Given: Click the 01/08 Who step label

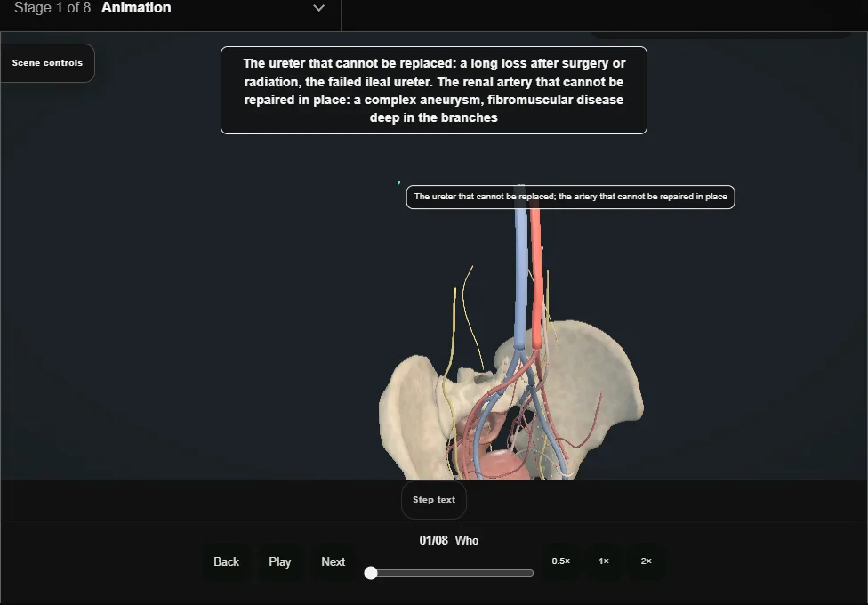Looking at the screenshot, I should coord(449,540).
